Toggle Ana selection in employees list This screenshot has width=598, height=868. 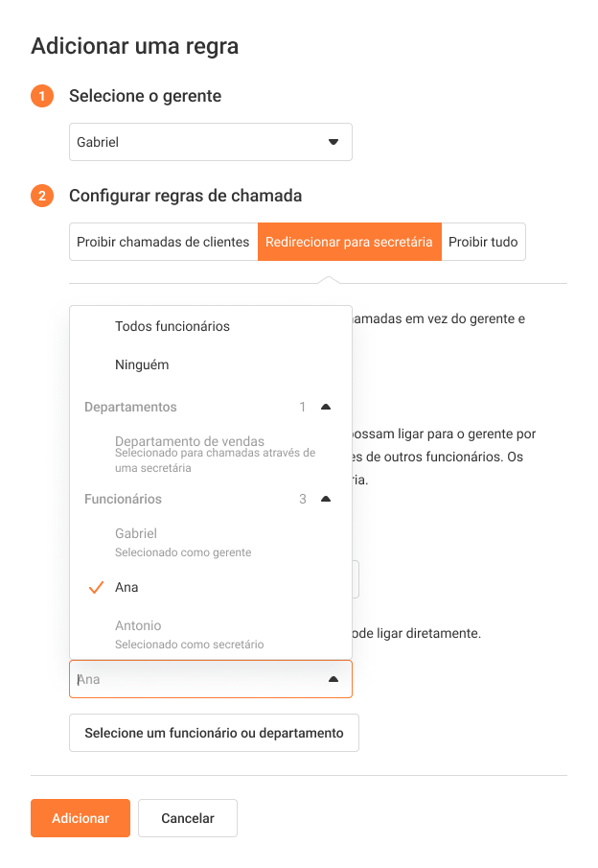(126, 587)
